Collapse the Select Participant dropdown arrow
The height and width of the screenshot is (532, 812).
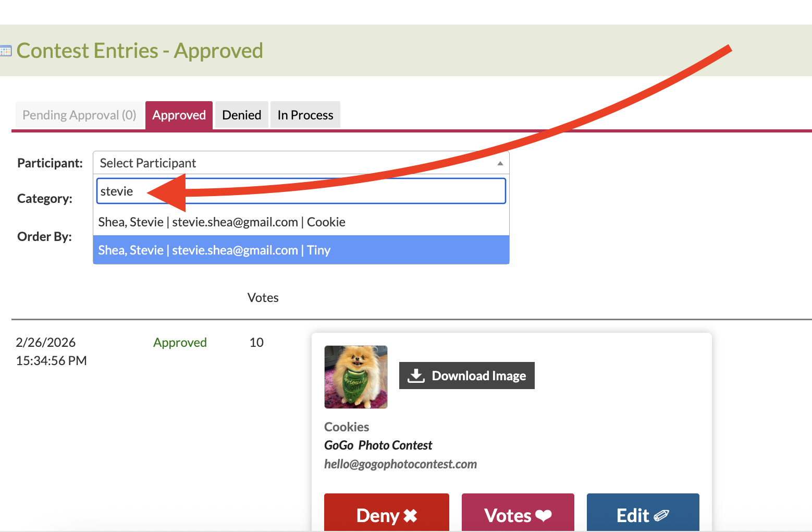tap(500, 163)
